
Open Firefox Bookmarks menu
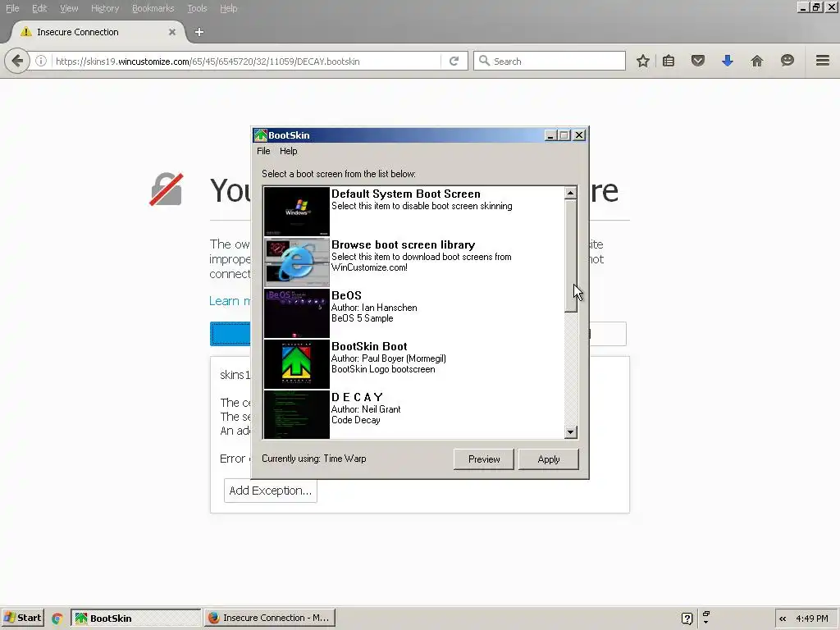[x=153, y=8]
